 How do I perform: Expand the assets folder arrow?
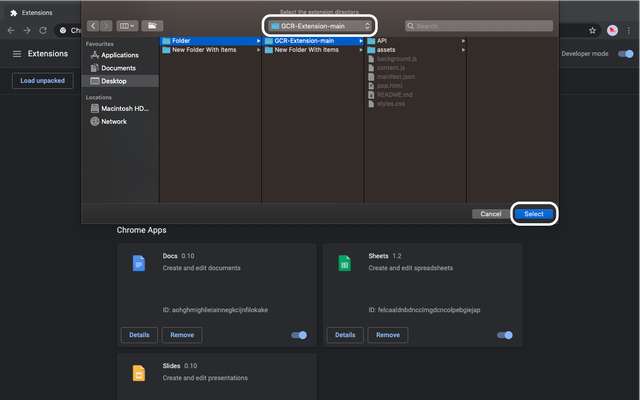463,50
